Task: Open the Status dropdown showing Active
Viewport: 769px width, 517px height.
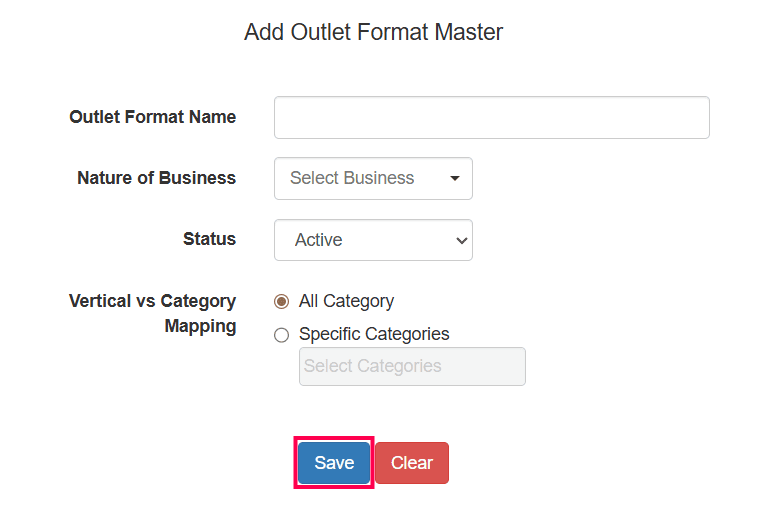Action: tap(373, 240)
